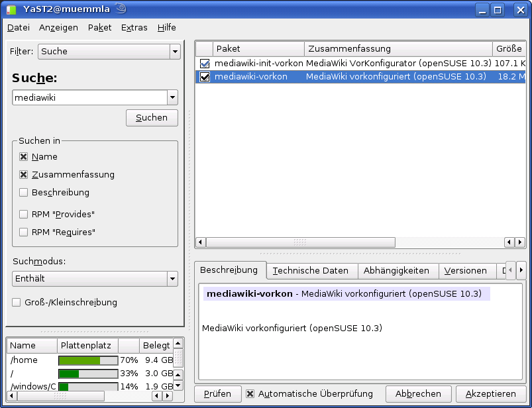The image size is (532, 408).
Task: Sort by the Größe column header
Action: (x=509, y=49)
